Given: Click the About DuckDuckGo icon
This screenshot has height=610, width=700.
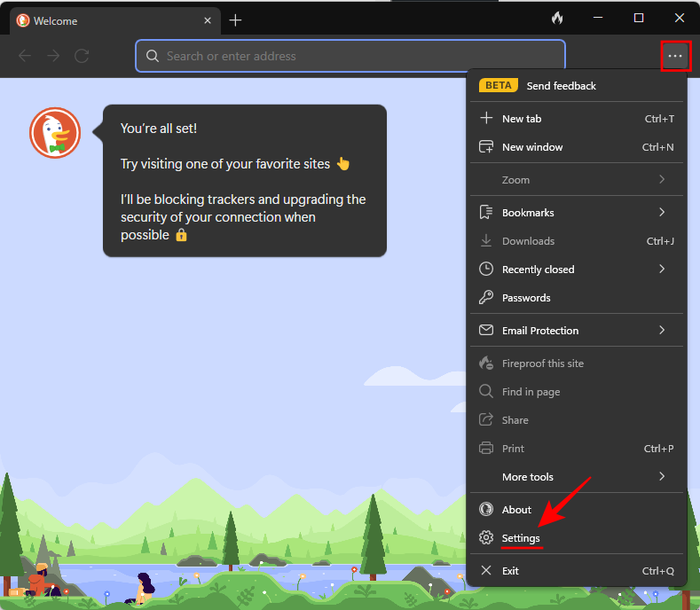Looking at the screenshot, I should coord(486,509).
